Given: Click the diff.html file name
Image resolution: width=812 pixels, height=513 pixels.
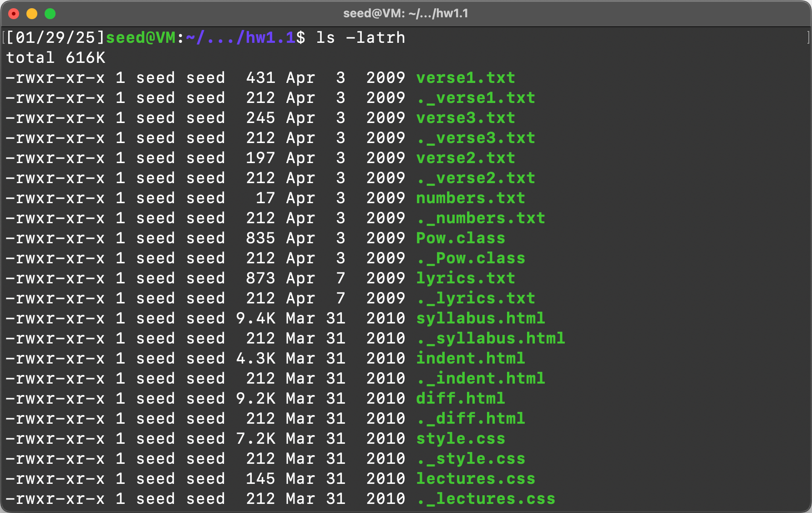Looking at the screenshot, I should click(x=460, y=398).
